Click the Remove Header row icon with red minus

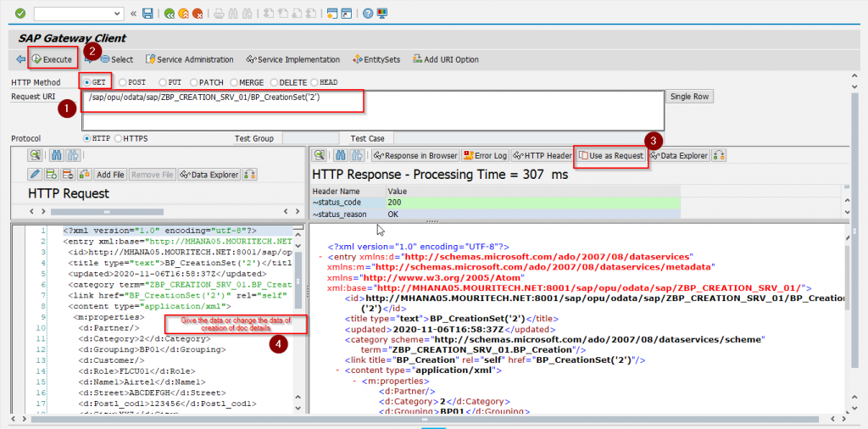pos(68,175)
